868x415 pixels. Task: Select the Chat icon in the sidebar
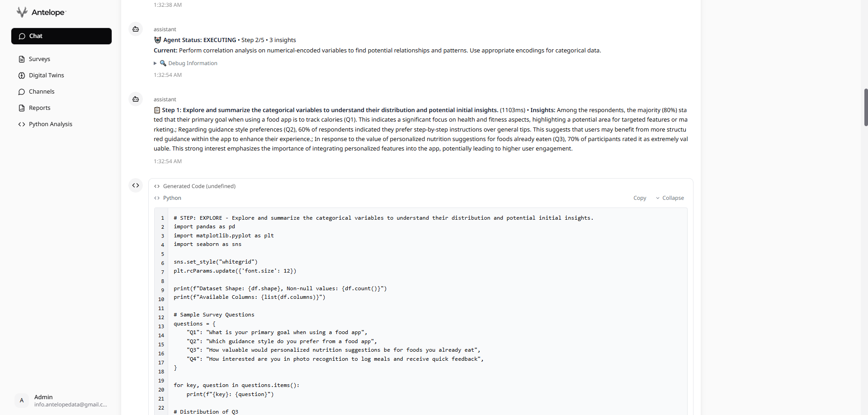[x=22, y=36]
